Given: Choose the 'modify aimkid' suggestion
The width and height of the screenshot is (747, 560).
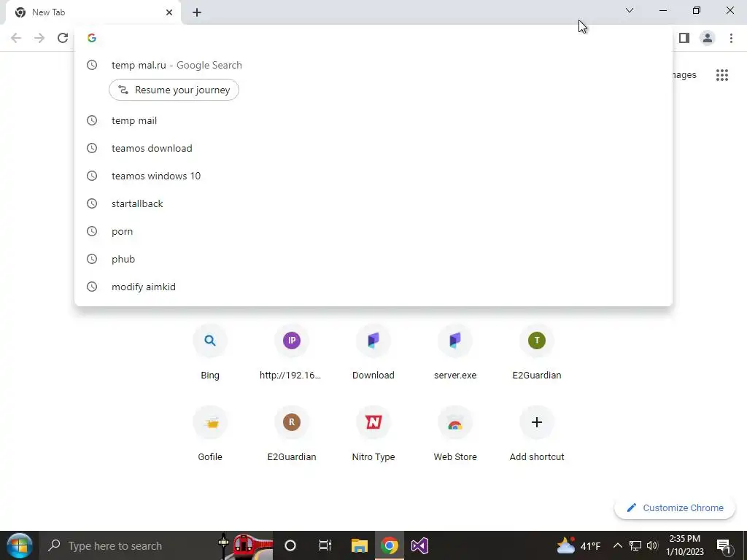Looking at the screenshot, I should [x=373, y=287].
